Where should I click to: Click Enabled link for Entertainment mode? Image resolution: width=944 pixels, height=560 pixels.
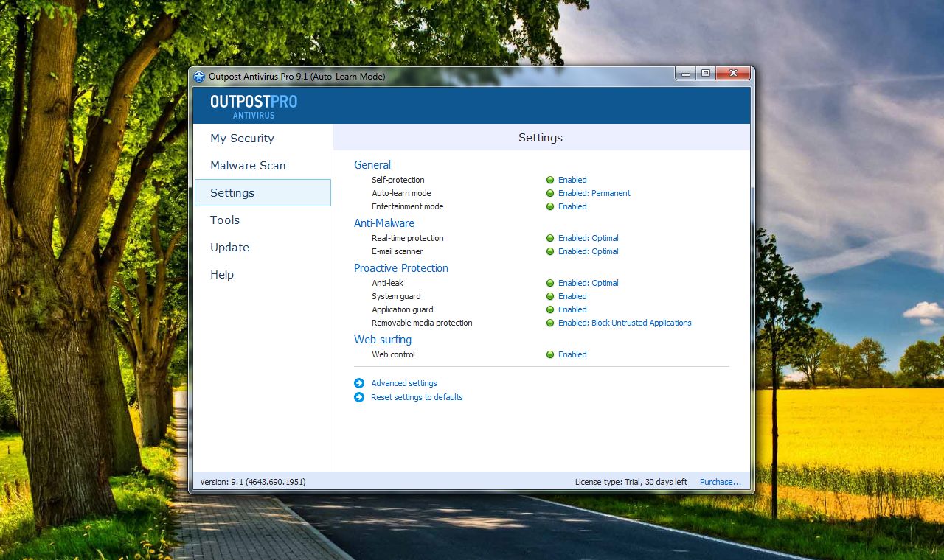pos(572,206)
